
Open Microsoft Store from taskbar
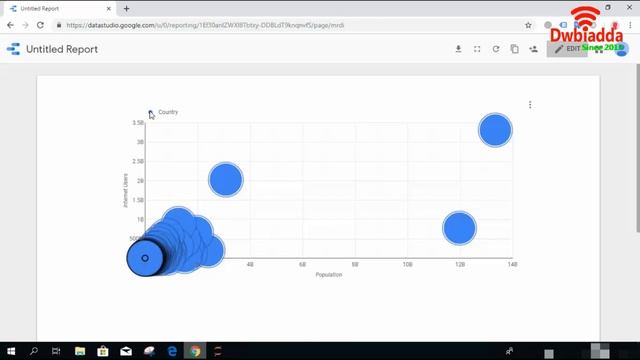click(103, 351)
